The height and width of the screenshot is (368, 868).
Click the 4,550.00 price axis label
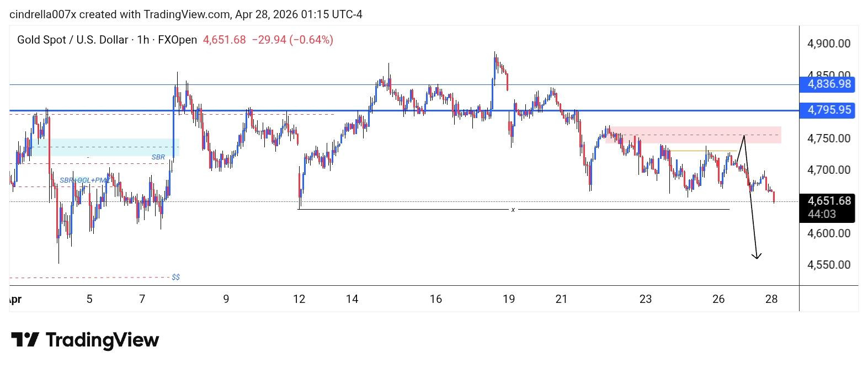coord(828,265)
